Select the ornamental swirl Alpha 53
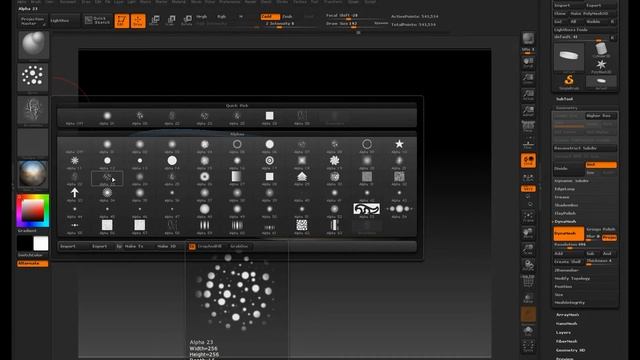Viewport: 640px width, 360px height. [367, 209]
